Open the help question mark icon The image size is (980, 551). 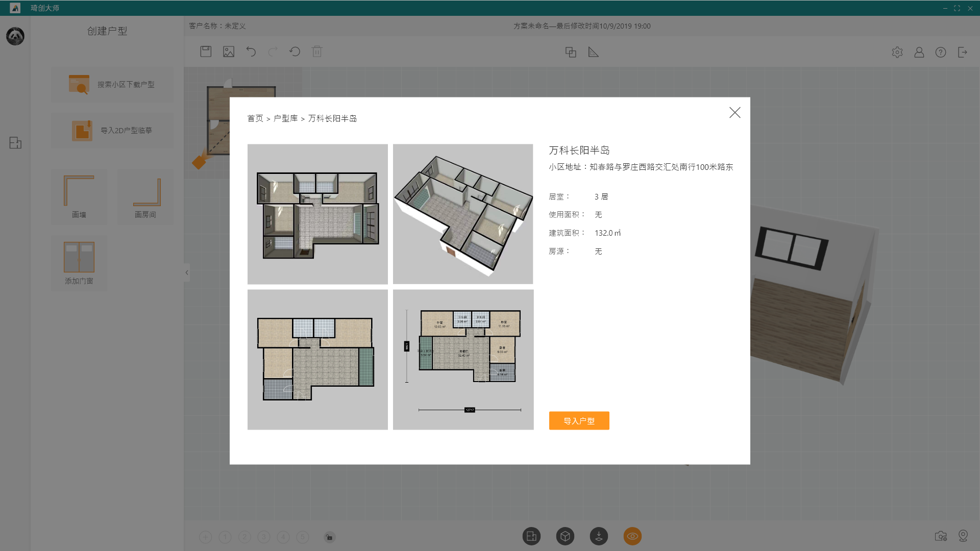coord(941,52)
